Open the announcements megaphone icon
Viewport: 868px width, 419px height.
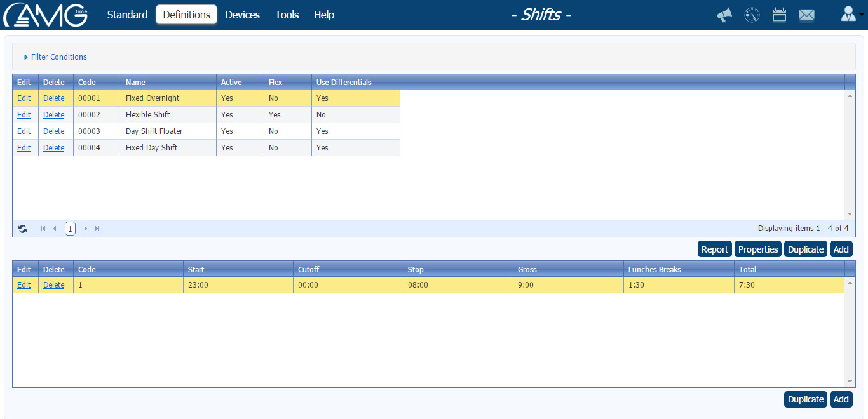point(724,15)
